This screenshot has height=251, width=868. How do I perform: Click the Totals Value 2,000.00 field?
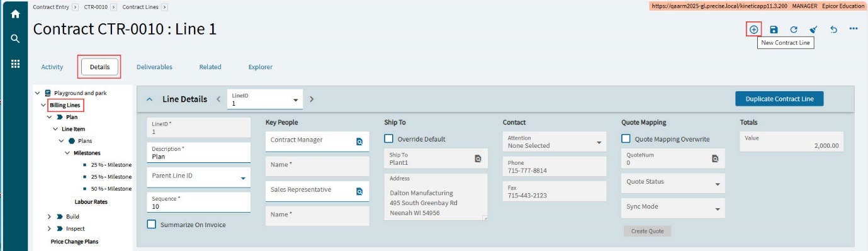point(791,142)
